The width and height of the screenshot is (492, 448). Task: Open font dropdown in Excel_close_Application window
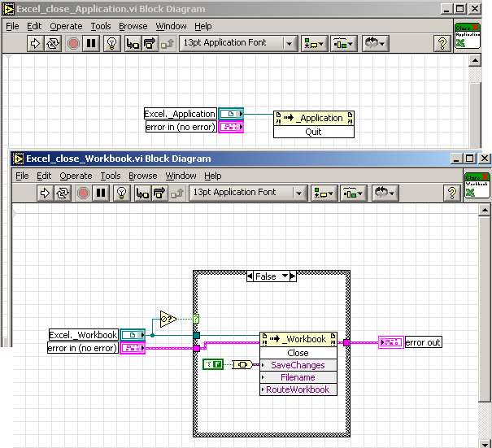[x=237, y=43]
